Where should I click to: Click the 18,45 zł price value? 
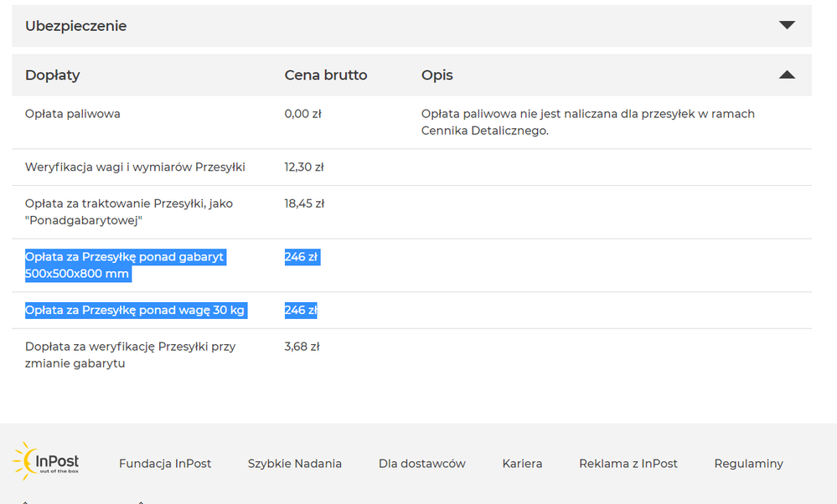[x=303, y=203]
